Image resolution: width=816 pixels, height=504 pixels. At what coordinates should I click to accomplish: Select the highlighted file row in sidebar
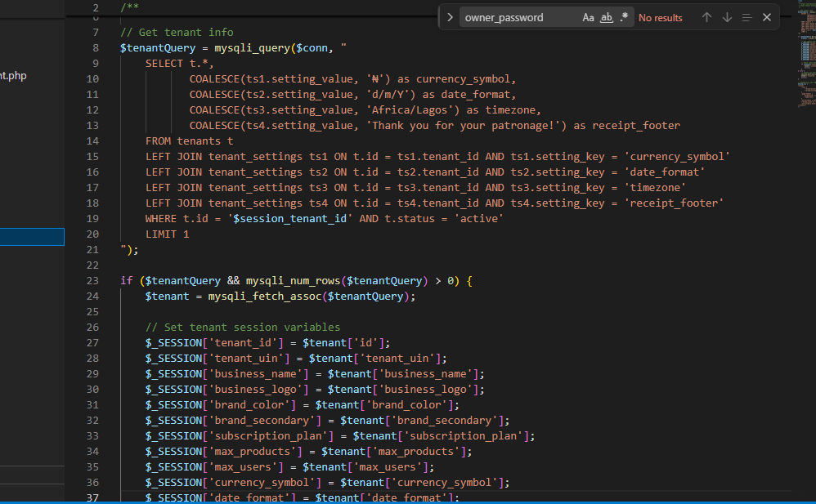[32, 237]
